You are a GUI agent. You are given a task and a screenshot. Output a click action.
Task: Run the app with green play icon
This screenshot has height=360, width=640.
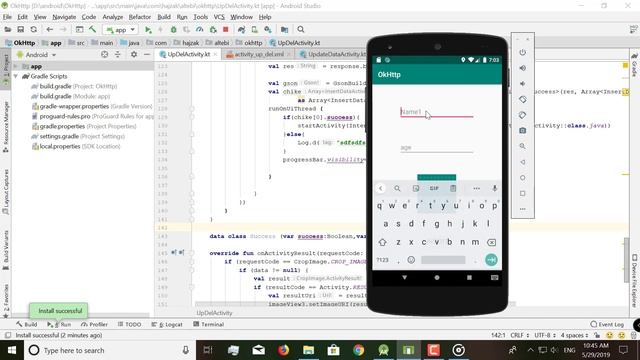tap(148, 30)
